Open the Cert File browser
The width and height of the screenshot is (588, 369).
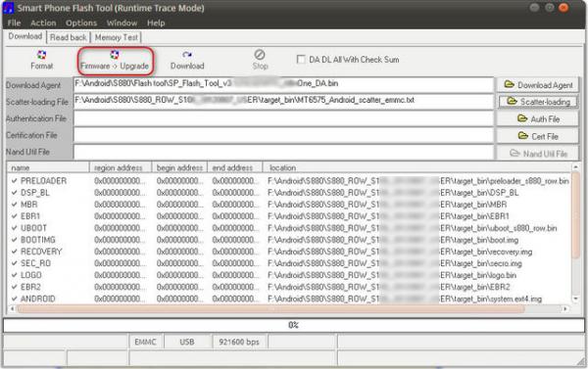pyautogui.click(x=538, y=136)
